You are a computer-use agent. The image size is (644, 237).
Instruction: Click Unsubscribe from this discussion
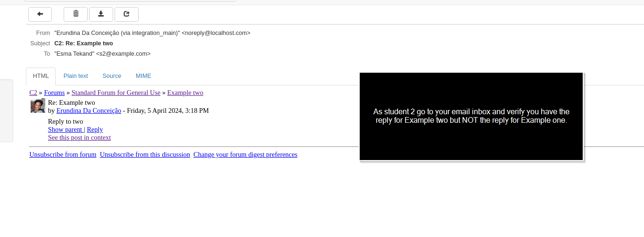point(145,154)
